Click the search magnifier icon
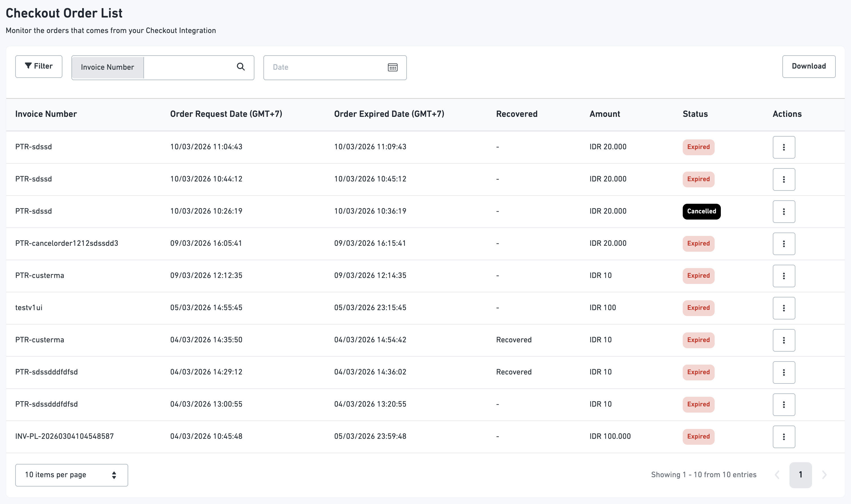The height and width of the screenshot is (504, 851). point(241,67)
